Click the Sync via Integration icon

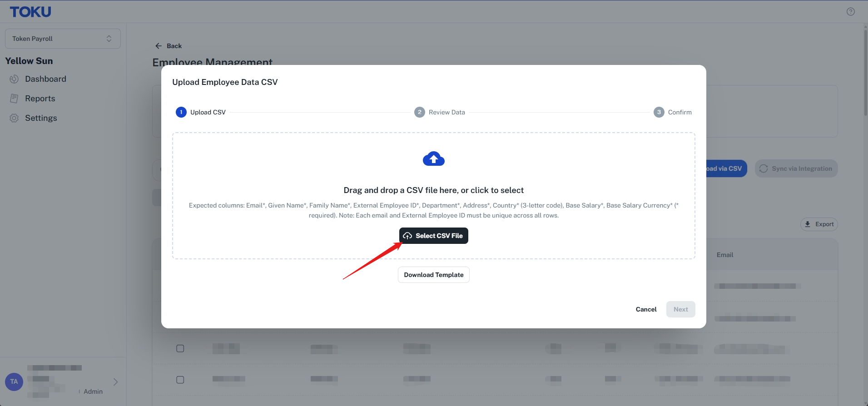pos(764,168)
